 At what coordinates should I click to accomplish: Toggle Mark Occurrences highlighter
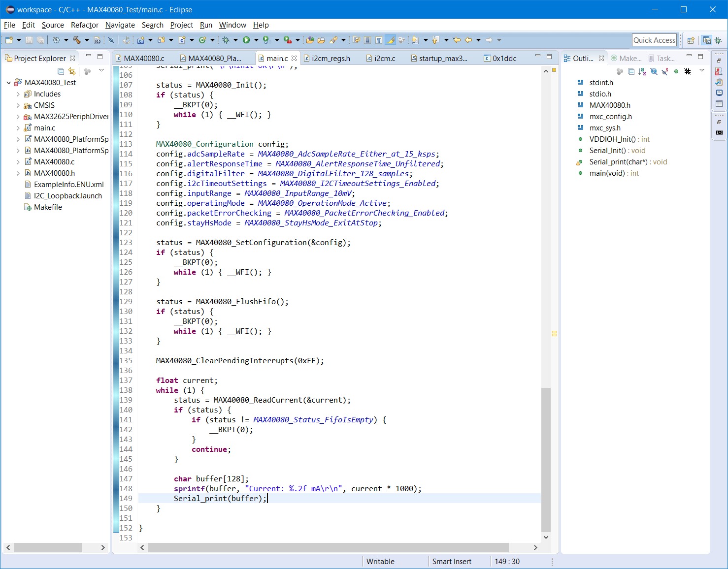(390, 40)
